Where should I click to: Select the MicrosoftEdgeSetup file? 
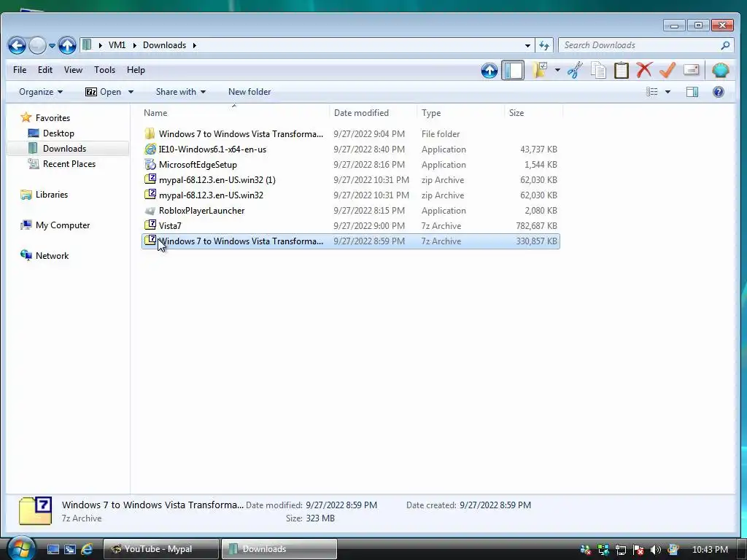[351, 165]
